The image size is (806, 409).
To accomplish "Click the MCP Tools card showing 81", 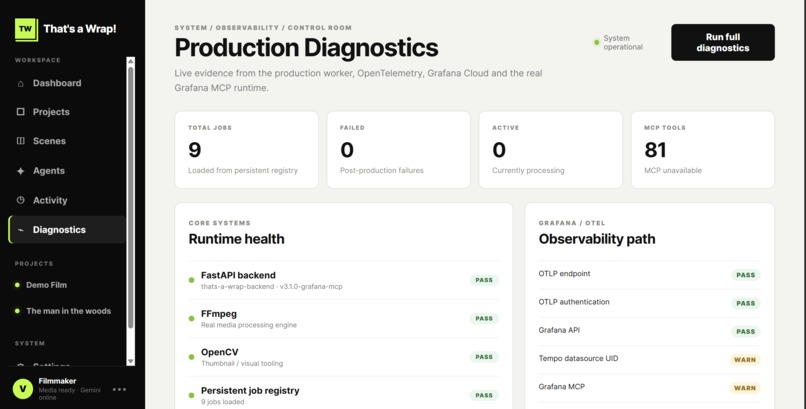I will (x=703, y=150).
